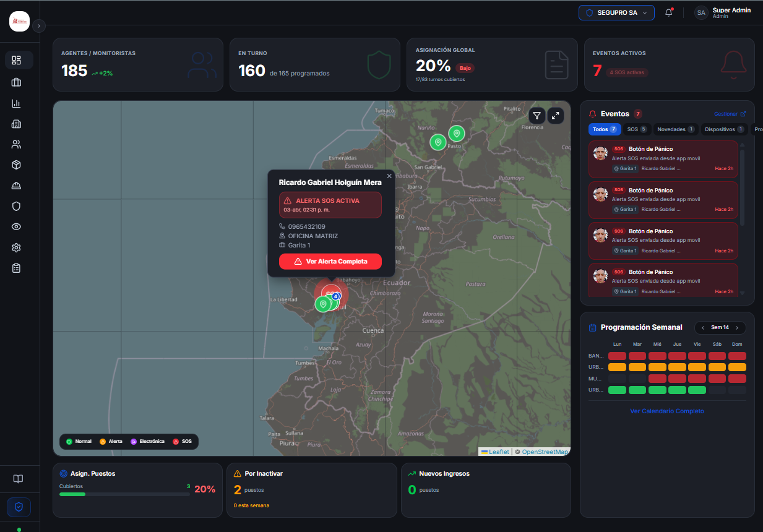Screen dimensions: 763x532
Task: Open the monitoring eye icon in sidebar
Action: [x=19, y=226]
